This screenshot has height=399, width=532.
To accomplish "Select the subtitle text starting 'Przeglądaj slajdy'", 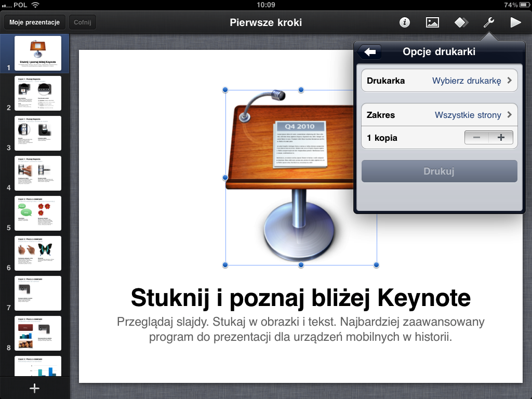I will (301, 329).
